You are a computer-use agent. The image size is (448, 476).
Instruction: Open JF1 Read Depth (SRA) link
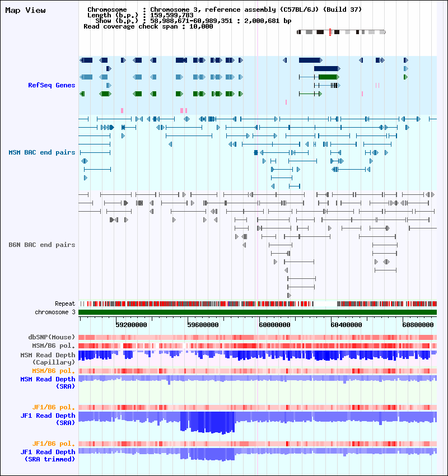[48, 419]
